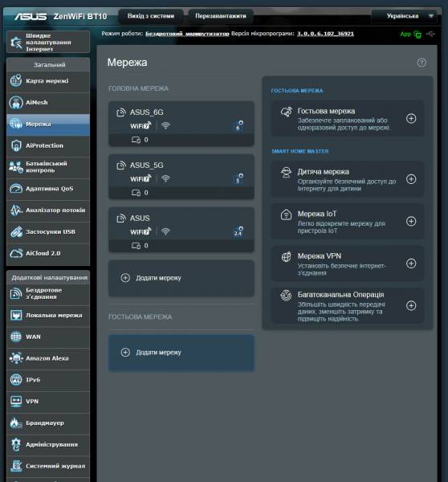
Task: Click the Мережа IoT card title
Action: tap(317, 214)
